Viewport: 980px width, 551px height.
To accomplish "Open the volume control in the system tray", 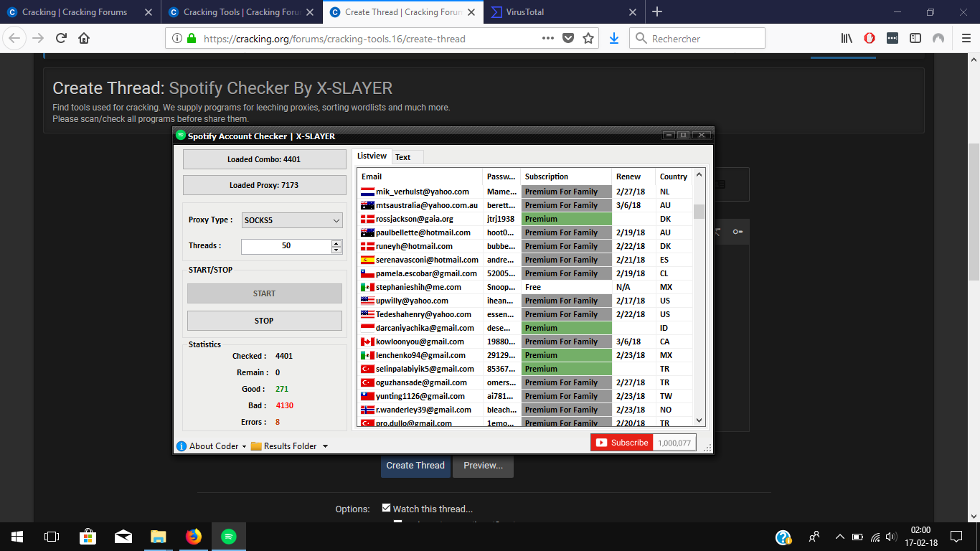I will (x=892, y=537).
